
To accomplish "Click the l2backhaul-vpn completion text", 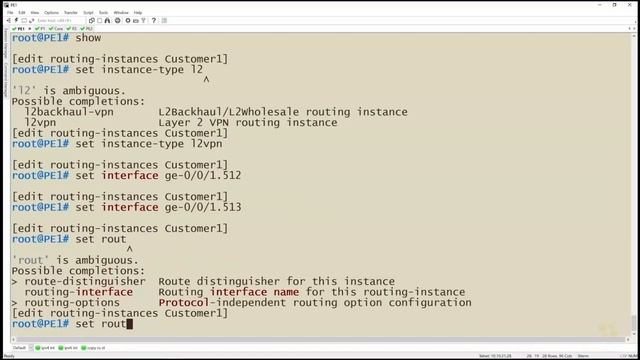I will click(69, 112).
